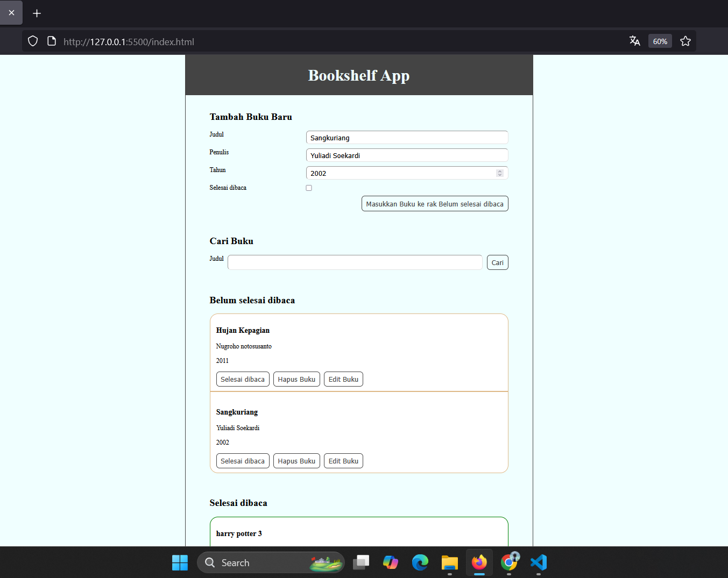Mark Hujan Kepagian as Selesai dibaca
Screen dimensions: 728x578
click(x=243, y=379)
